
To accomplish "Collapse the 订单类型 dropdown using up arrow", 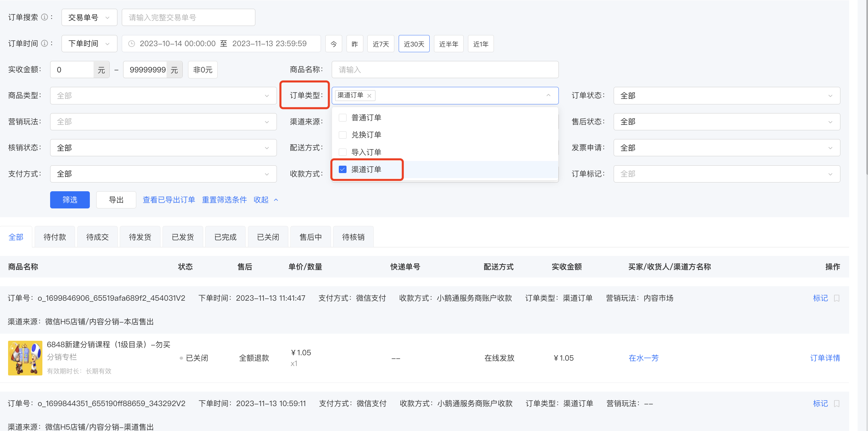I will [x=549, y=95].
